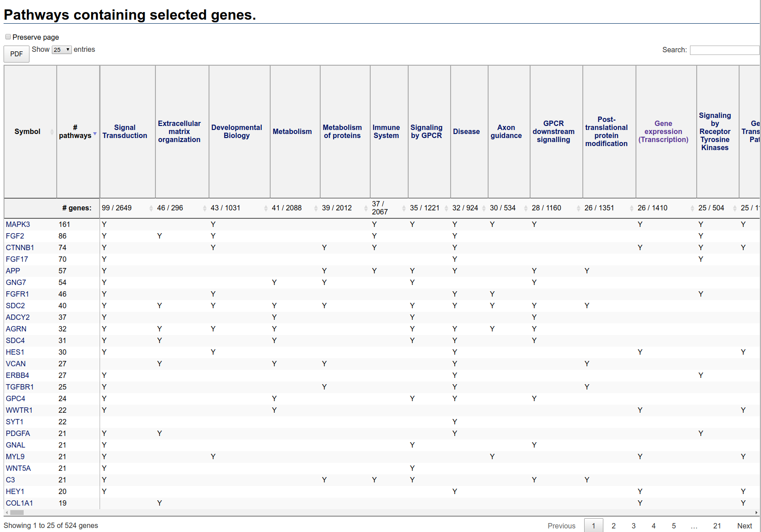Open the Show entries dropdown

point(62,50)
